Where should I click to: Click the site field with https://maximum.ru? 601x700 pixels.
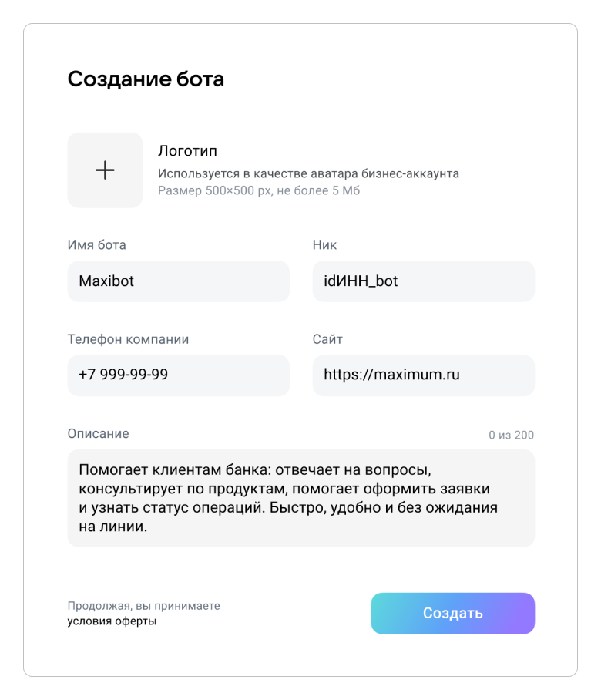[x=423, y=375]
